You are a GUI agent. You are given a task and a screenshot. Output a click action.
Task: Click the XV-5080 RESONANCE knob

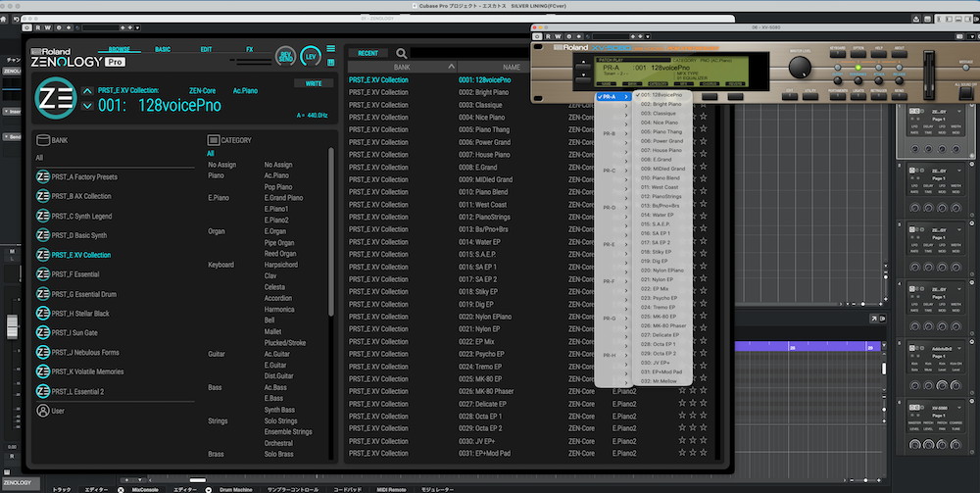point(858,80)
